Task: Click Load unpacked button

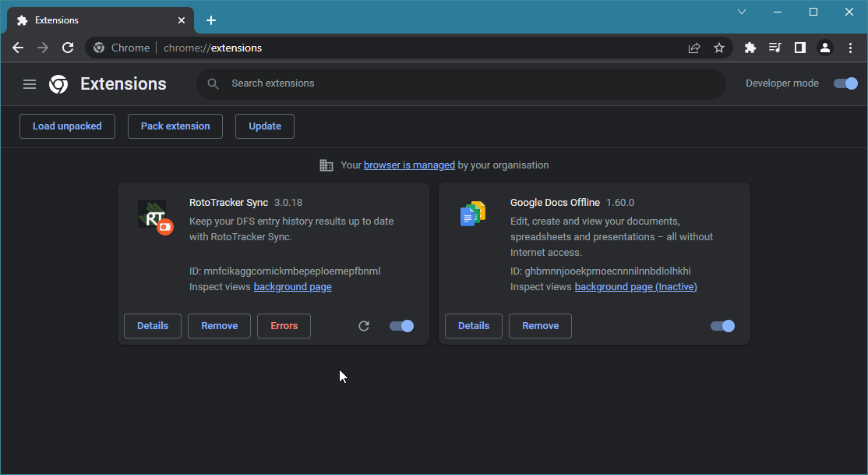Action: [67, 126]
